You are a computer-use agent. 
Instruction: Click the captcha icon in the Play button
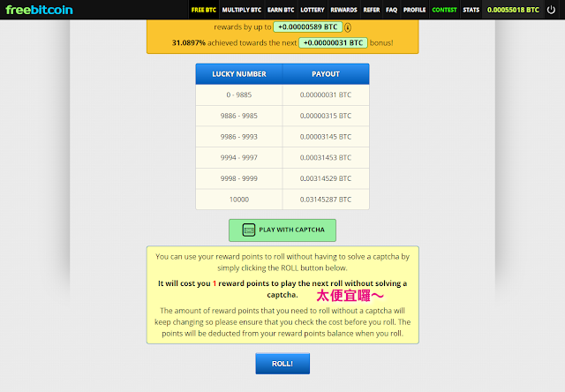[x=249, y=230]
